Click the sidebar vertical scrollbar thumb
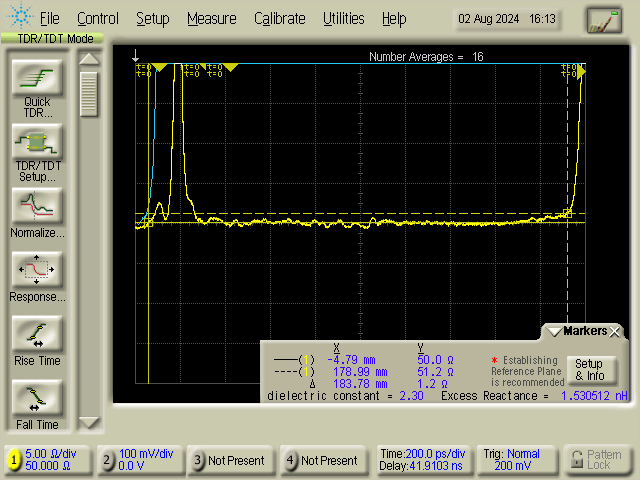The height and width of the screenshot is (480, 640). pos(89,94)
